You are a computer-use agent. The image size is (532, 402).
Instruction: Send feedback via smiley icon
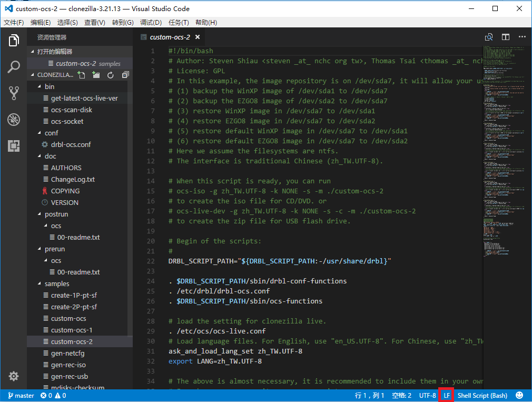[x=519, y=395]
